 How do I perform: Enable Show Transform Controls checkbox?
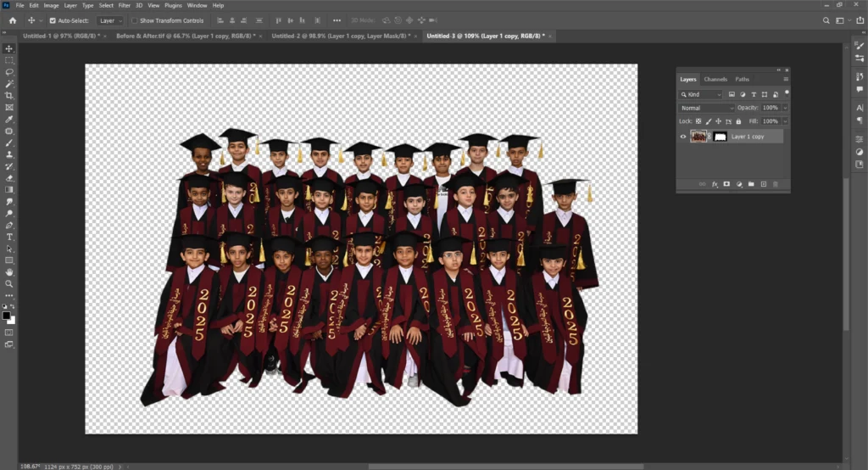pyautogui.click(x=136, y=20)
